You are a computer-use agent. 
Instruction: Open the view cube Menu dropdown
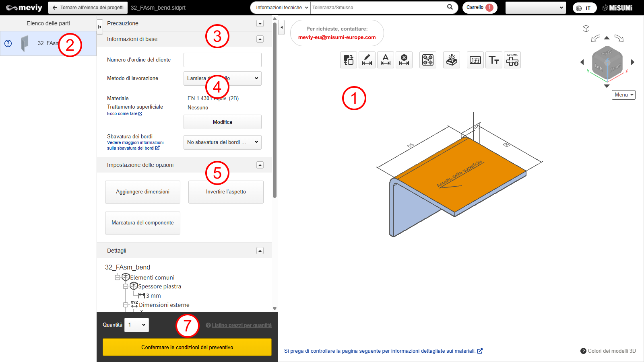(x=623, y=95)
